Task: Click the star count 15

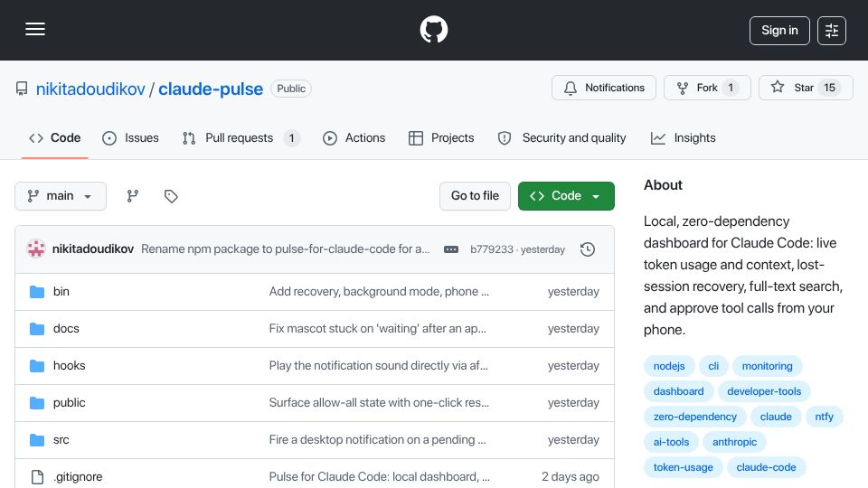Action: [x=829, y=88]
